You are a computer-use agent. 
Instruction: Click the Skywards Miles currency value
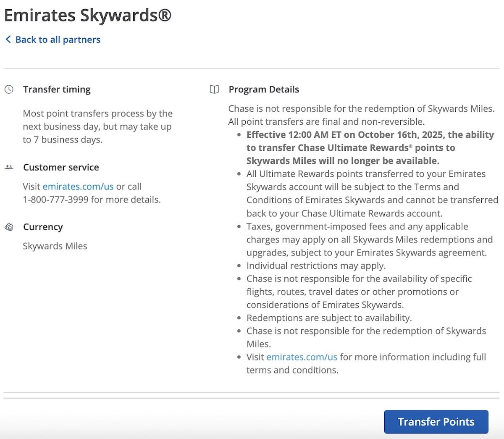click(x=55, y=246)
